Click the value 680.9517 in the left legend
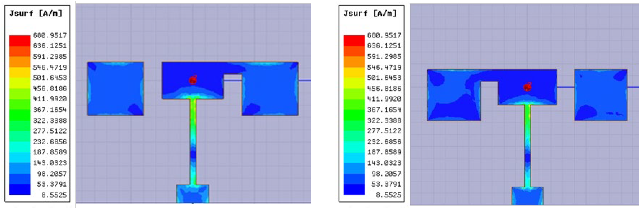Image resolution: width=644 pixels, height=210 pixels. [x=50, y=35]
